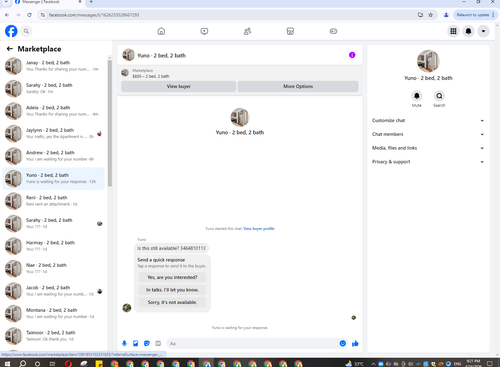This screenshot has height=367, width=500.
Task: Open the emoji picker in message box
Action: [x=343, y=343]
